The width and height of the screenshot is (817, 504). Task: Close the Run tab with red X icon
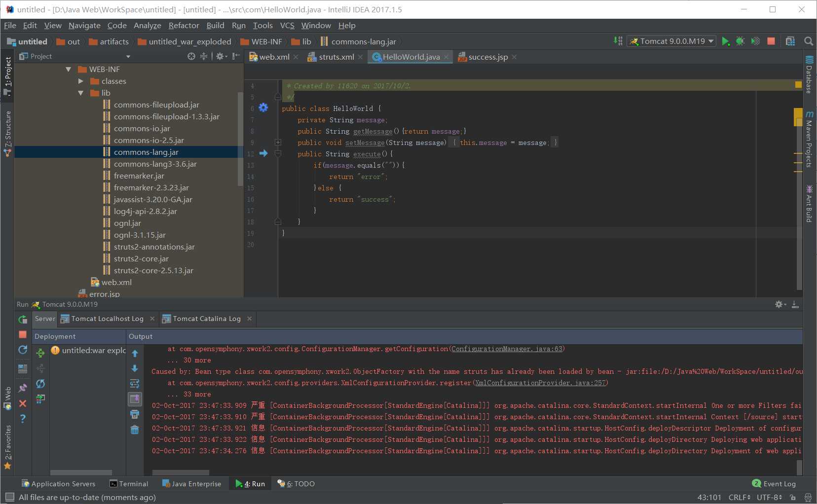(23, 403)
